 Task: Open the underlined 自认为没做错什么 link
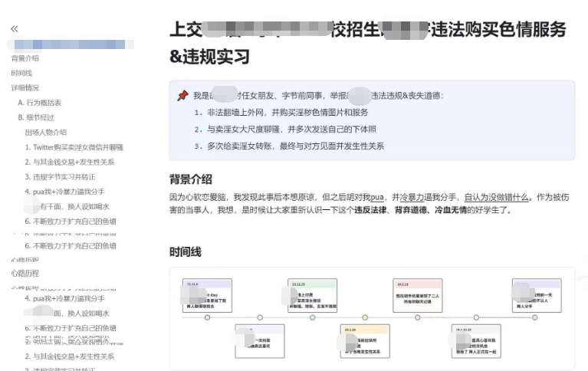[x=497, y=197]
